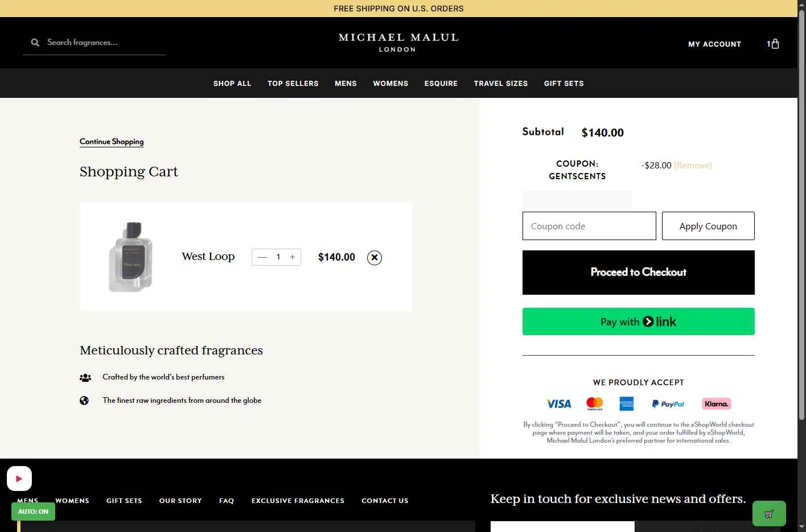Focus the Coupon code field
The width and height of the screenshot is (806, 532).
(589, 226)
